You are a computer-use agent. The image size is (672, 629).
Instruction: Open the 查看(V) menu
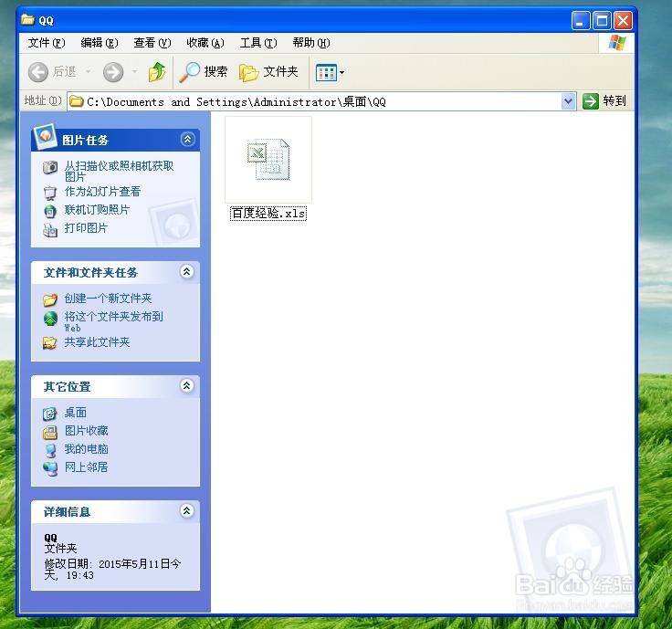152,43
